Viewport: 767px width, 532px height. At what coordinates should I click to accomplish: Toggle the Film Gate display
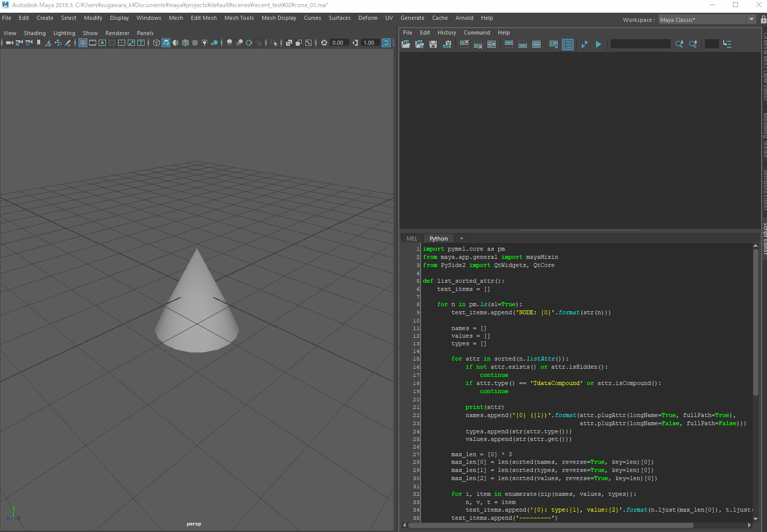coord(93,43)
